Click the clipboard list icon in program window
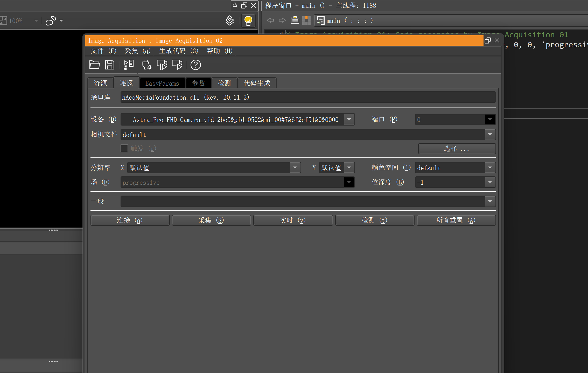The height and width of the screenshot is (373, 588). (x=295, y=20)
